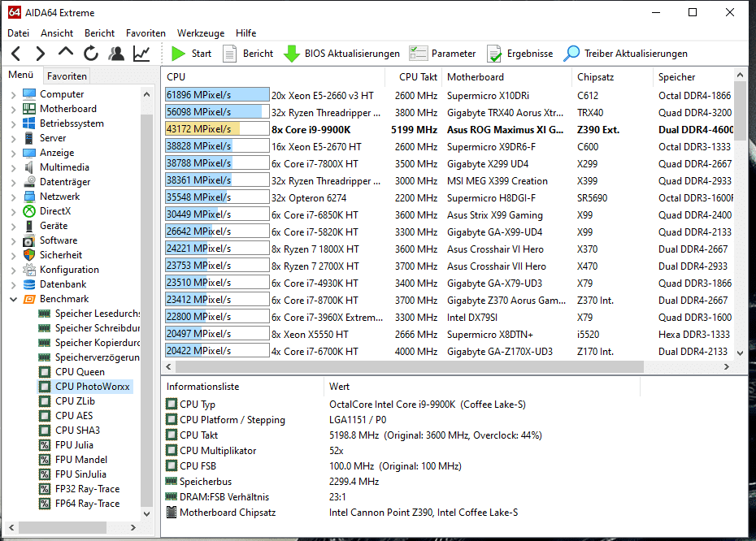Select the 8x Core i9-9900K row
This screenshot has width=756, height=541.
click(x=449, y=130)
